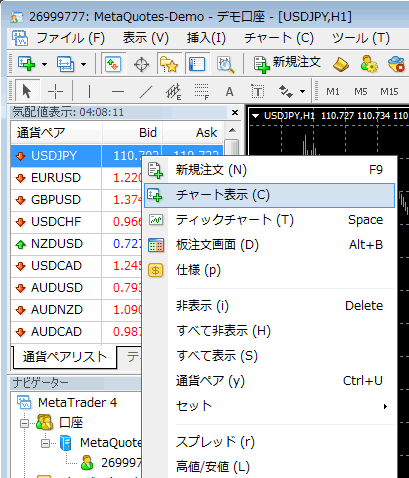The height and width of the screenshot is (478, 409).
Task: Open the ツール (T) menu
Action: pos(361,38)
